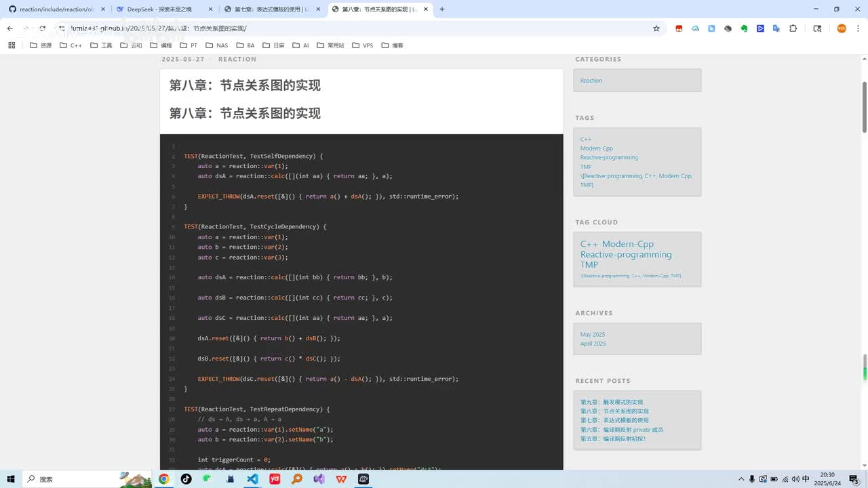This screenshot has width=868, height=488.
Task: Open the Modern-Cpp tag link
Action: click(x=596, y=148)
